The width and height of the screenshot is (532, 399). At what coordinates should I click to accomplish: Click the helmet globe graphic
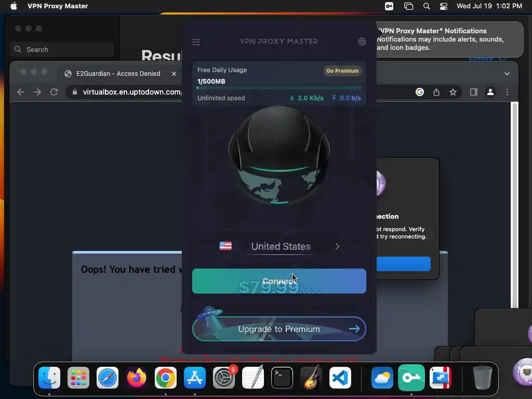(x=279, y=155)
